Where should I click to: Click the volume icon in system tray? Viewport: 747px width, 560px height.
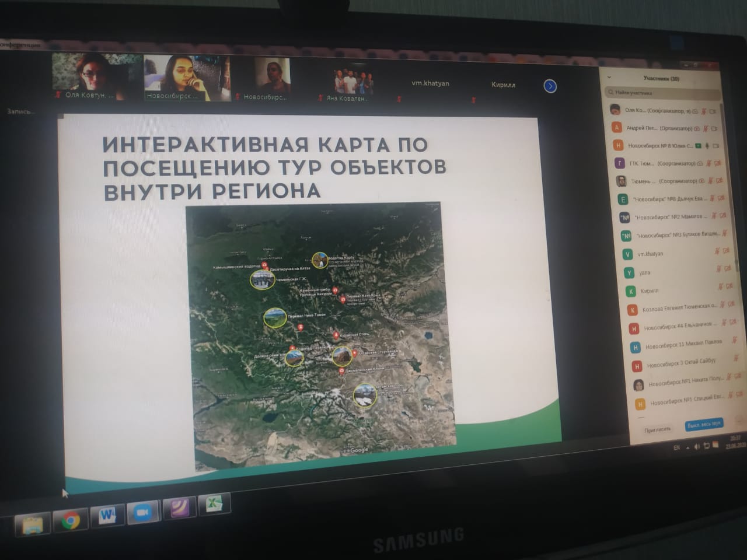point(697,446)
